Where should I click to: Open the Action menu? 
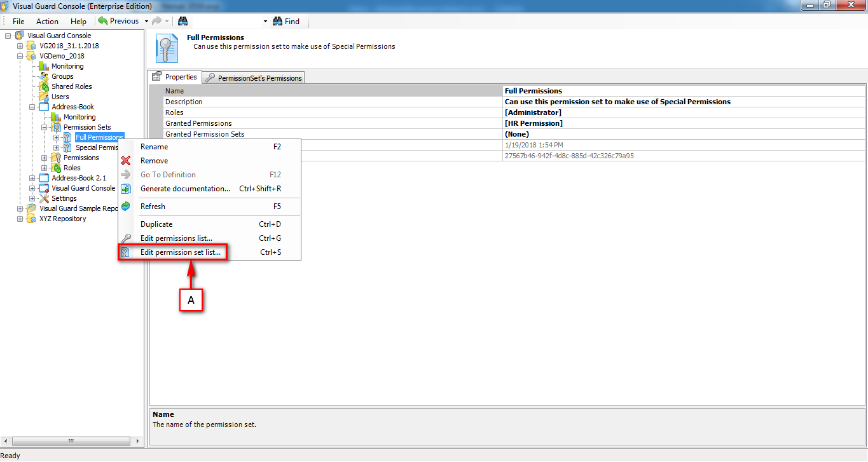pyautogui.click(x=47, y=21)
